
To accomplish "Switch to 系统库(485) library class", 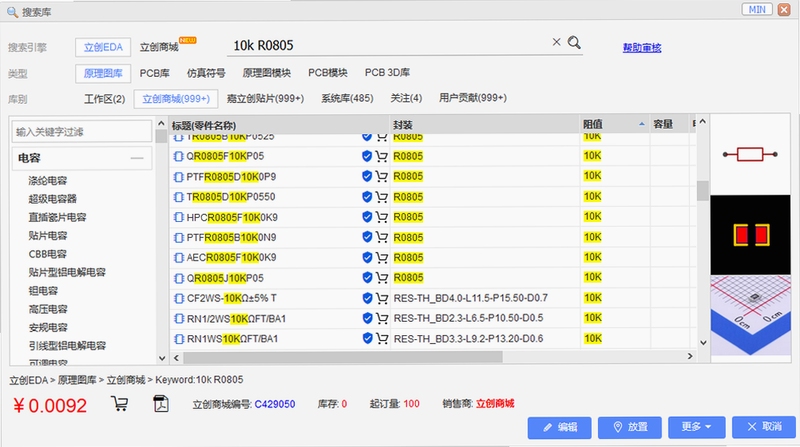I will pyautogui.click(x=347, y=98).
